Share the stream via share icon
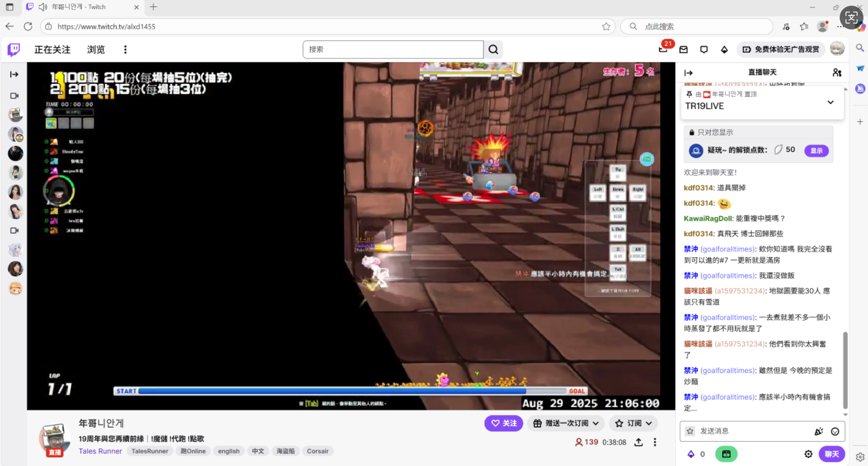This screenshot has width=868, height=466. [x=639, y=442]
